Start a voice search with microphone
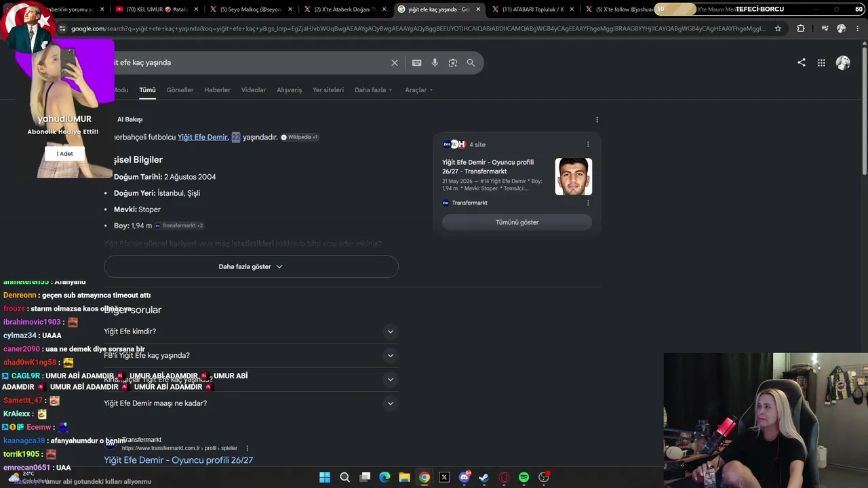The width and height of the screenshot is (868, 488). pos(435,62)
